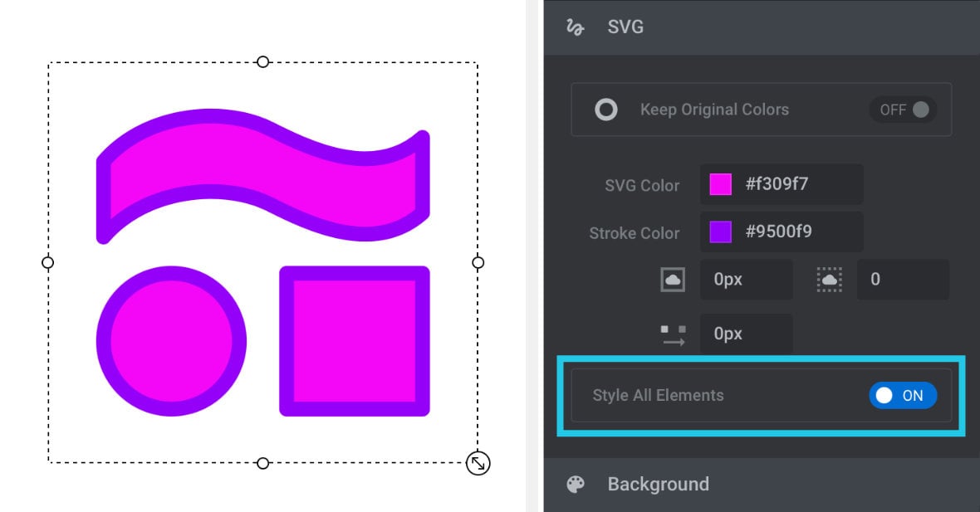Select the pink circle shape
The height and width of the screenshot is (512, 980).
(171, 341)
